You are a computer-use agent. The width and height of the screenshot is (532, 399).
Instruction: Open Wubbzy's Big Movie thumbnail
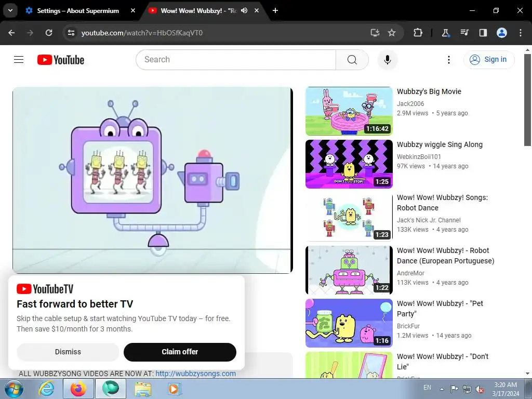pyautogui.click(x=349, y=111)
